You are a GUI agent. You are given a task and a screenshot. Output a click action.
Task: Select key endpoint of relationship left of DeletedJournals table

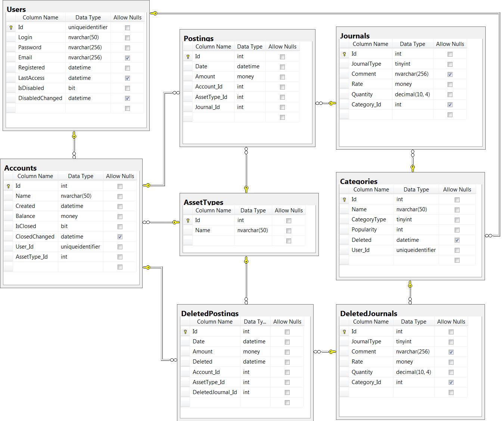(332, 352)
